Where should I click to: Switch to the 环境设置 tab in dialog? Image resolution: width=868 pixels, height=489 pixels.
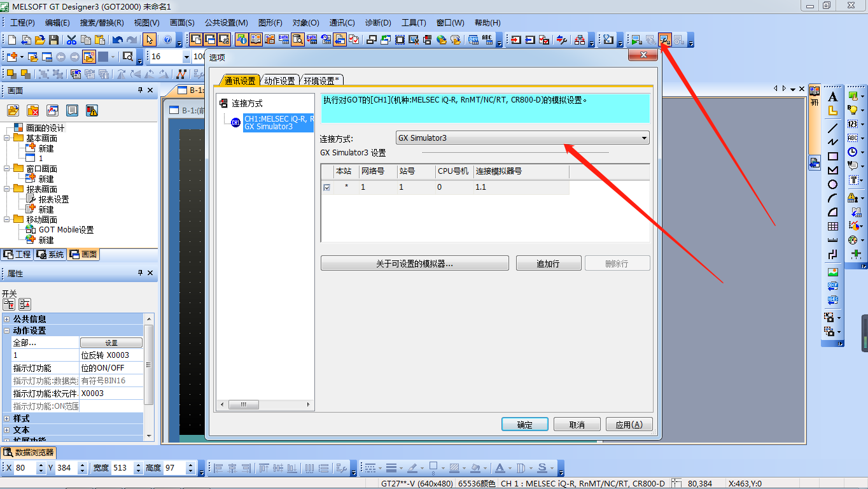[x=321, y=81]
